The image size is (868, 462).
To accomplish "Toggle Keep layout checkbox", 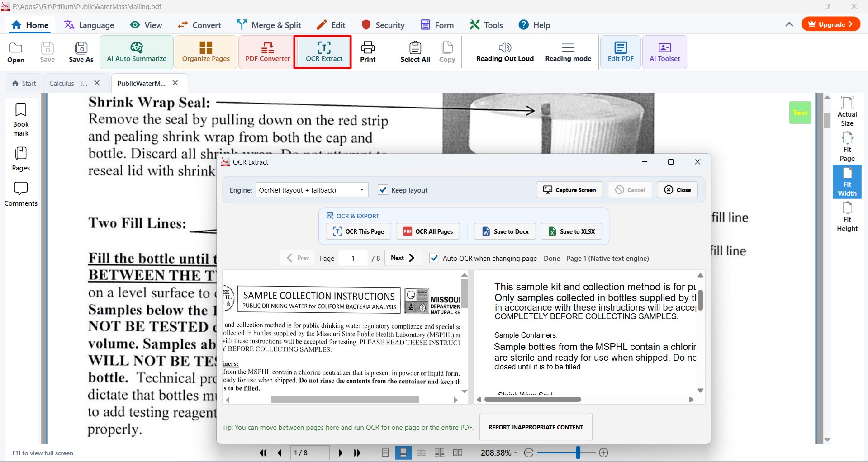I will (x=383, y=190).
